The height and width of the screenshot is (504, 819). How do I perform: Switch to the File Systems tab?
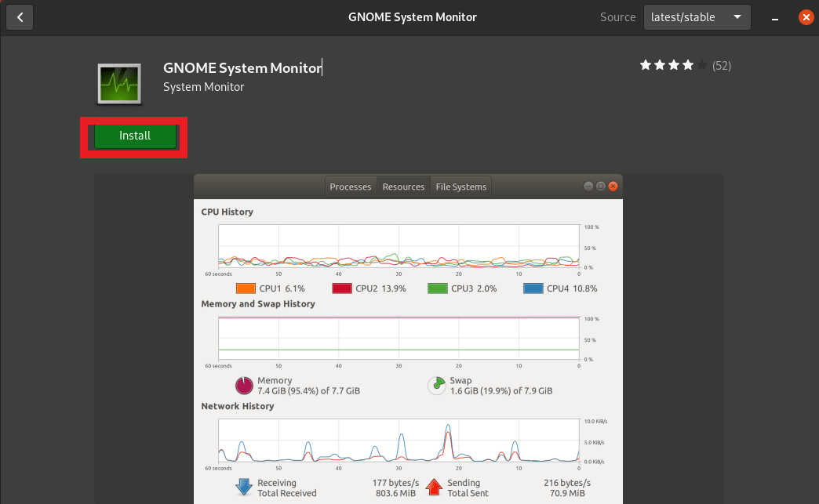point(460,187)
